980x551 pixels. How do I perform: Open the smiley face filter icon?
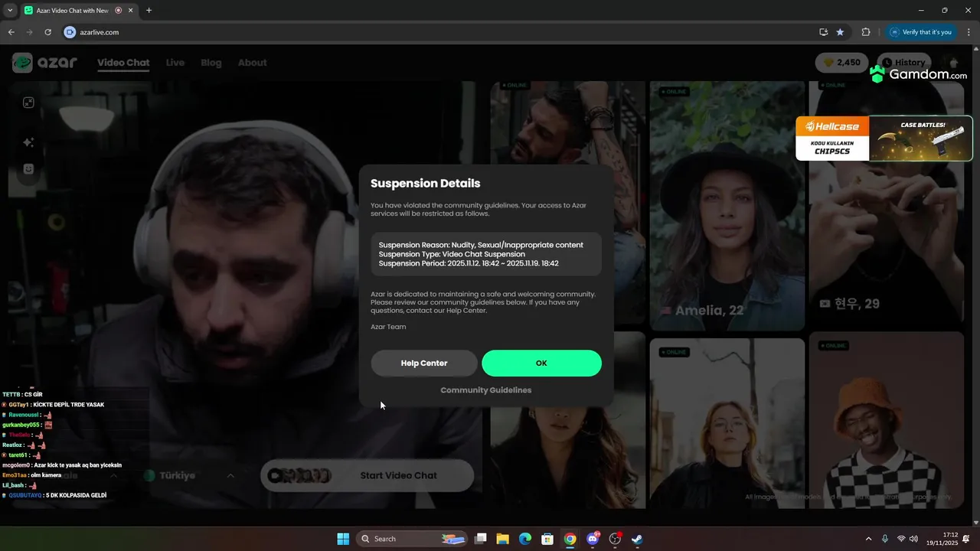(28, 168)
